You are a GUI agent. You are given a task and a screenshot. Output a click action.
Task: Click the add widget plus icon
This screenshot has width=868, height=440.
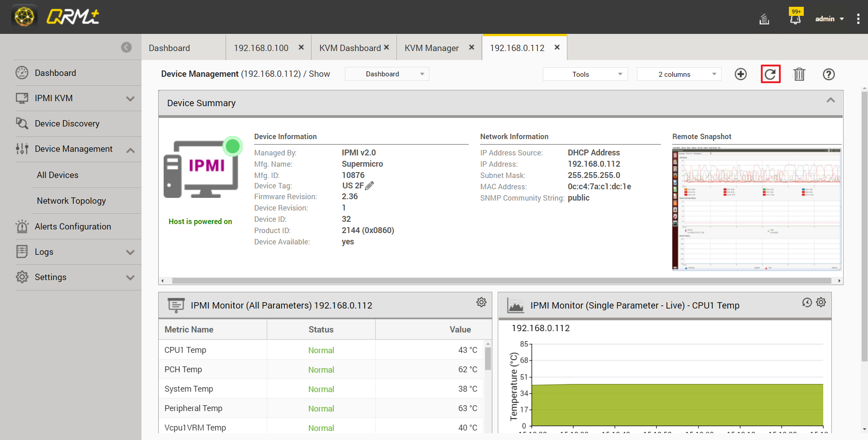click(741, 74)
